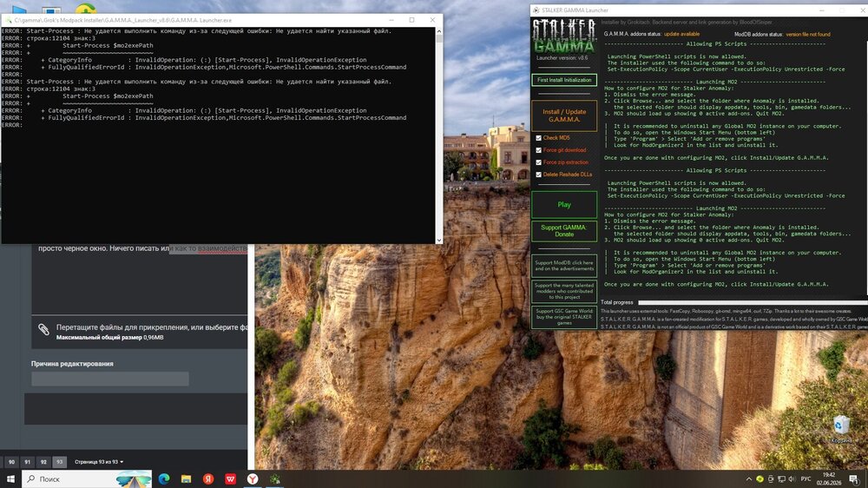Click the edit reason input field
Image resolution: width=868 pixels, height=488 pixels.
[110, 379]
